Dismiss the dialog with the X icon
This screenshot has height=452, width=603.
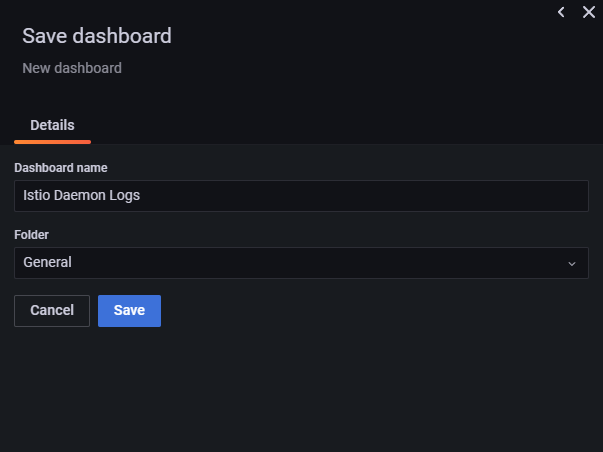click(589, 12)
